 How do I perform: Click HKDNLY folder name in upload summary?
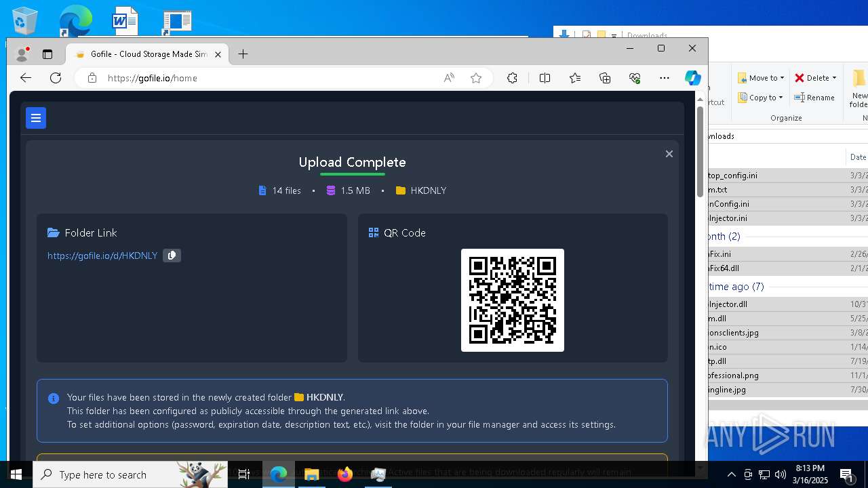pos(428,190)
